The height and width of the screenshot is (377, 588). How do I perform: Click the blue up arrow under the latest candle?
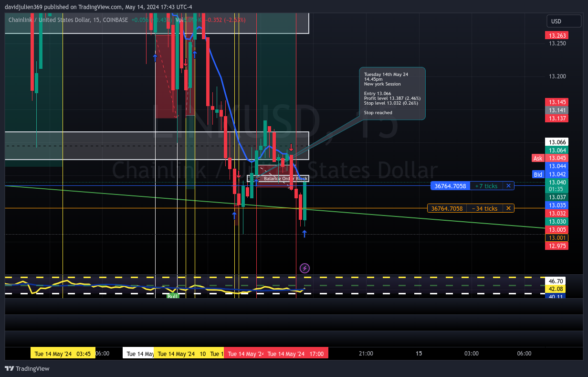click(304, 234)
